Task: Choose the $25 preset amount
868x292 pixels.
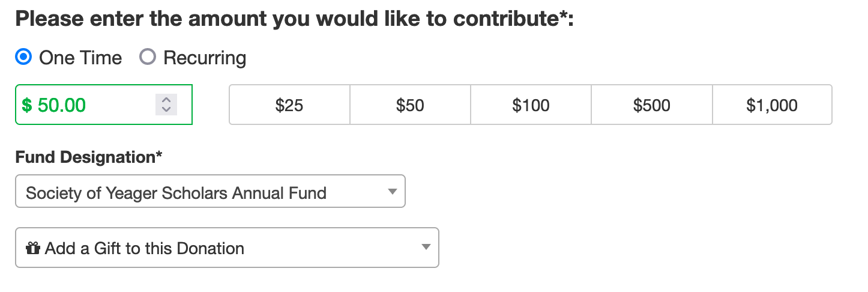Action: 289,105
